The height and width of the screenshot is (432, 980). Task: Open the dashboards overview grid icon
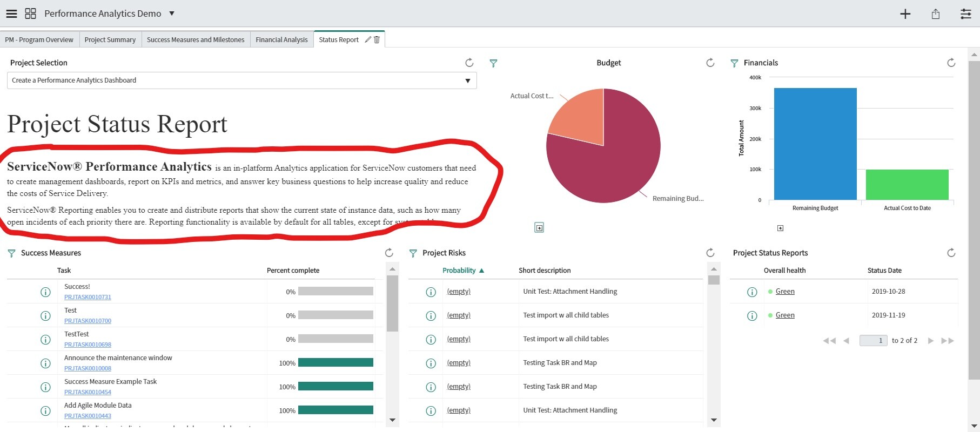[31, 13]
